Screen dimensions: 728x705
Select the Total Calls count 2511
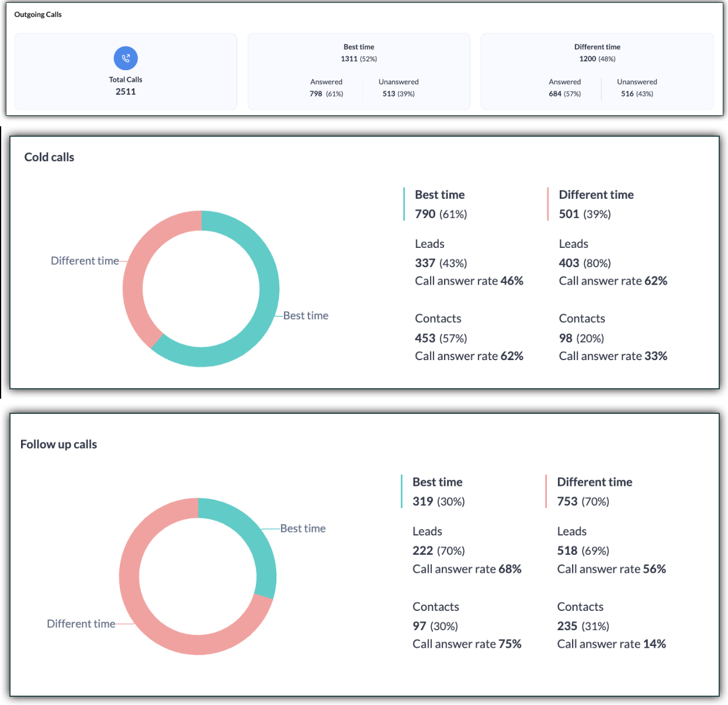point(126,92)
